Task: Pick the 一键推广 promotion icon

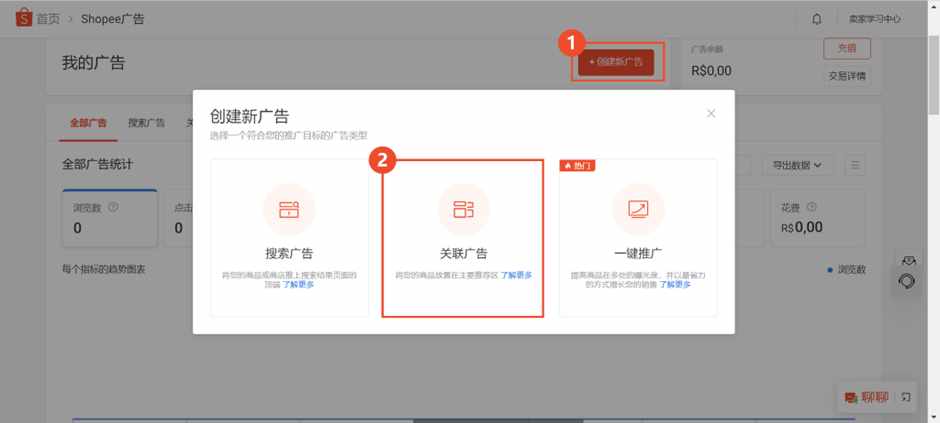Action: (x=638, y=210)
